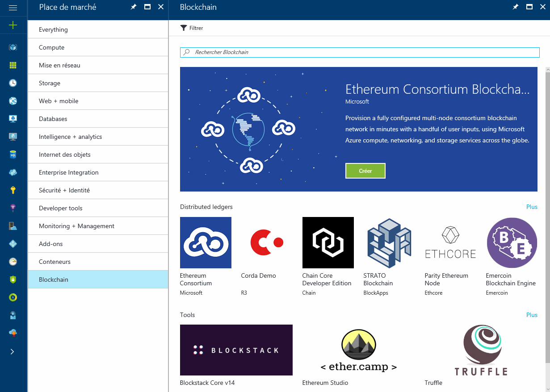This screenshot has width=550, height=392.
Task: Click the Filtrer funnel icon
Action: coord(183,28)
